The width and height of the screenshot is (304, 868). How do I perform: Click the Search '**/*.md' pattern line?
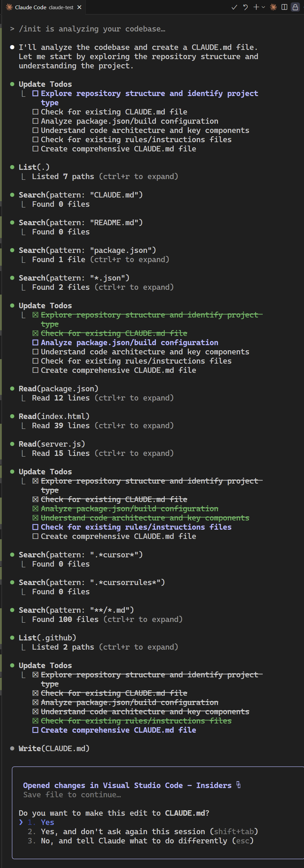[76, 610]
